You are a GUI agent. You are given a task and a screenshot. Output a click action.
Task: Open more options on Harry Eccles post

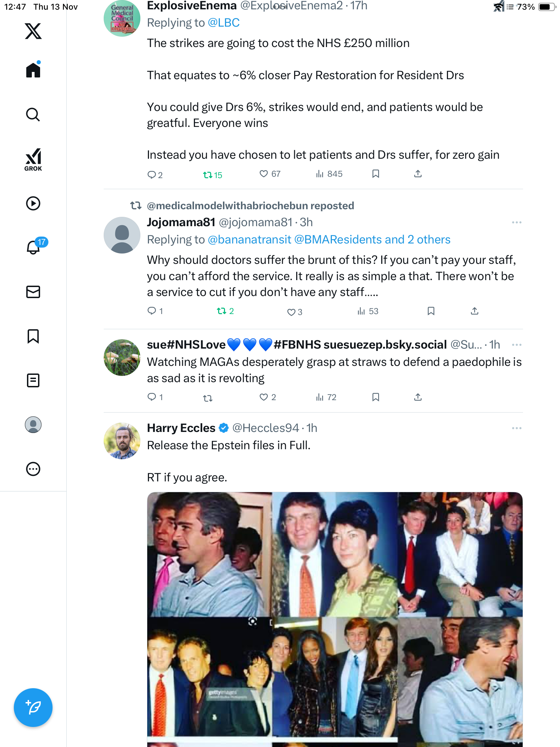click(x=516, y=428)
